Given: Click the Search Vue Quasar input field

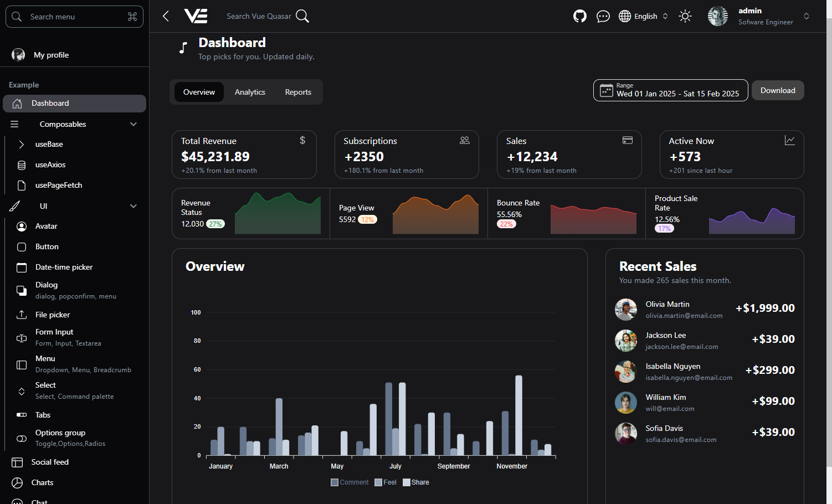Looking at the screenshot, I should pyautogui.click(x=259, y=16).
